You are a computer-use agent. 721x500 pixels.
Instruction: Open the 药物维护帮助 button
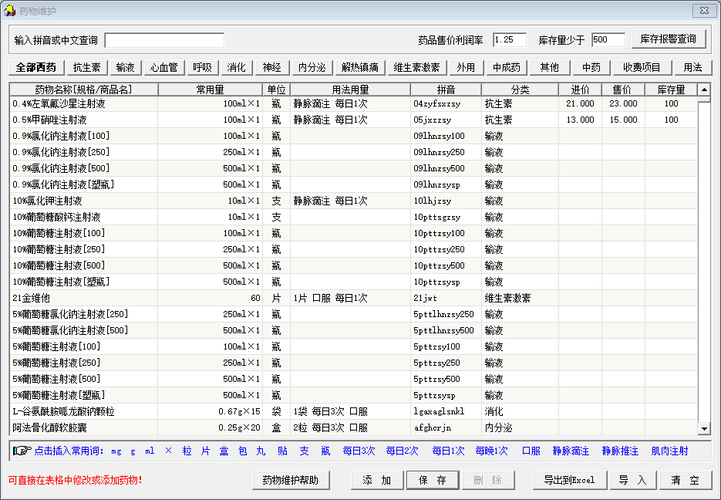[x=291, y=480]
